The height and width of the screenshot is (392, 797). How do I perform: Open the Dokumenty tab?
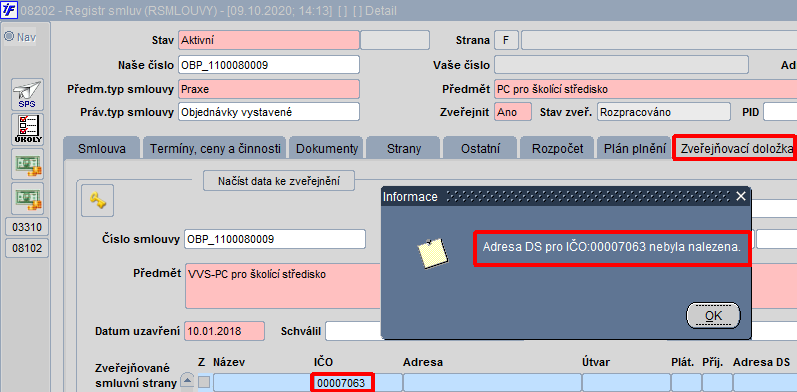(327, 149)
